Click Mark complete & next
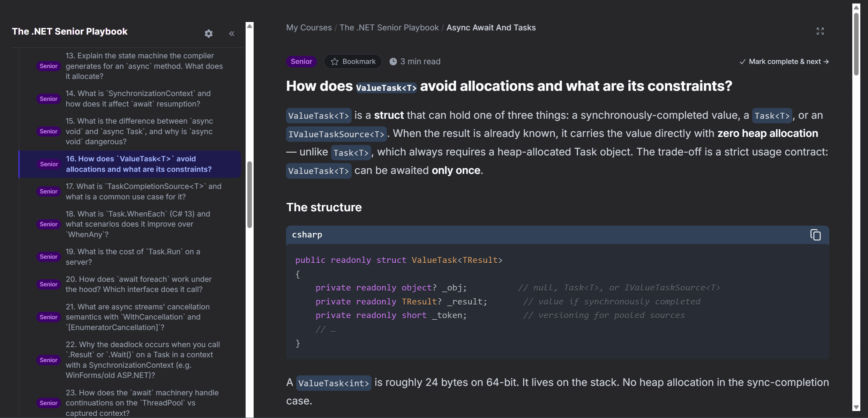This screenshot has width=868, height=418. coord(784,61)
